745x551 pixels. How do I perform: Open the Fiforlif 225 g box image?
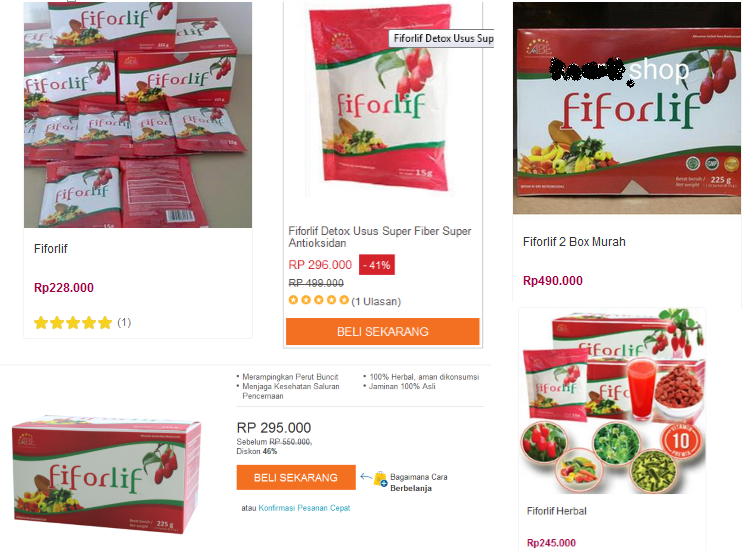tap(106, 474)
